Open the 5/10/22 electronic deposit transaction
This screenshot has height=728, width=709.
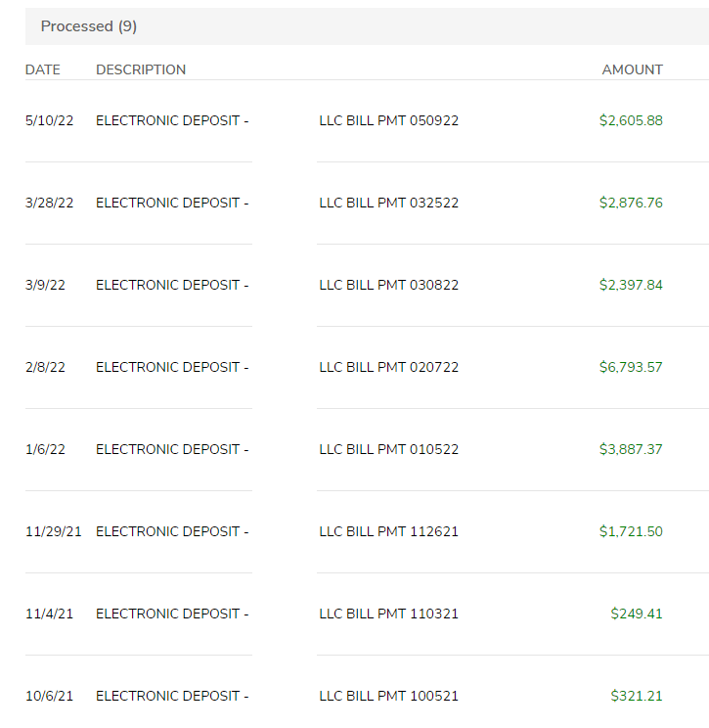click(367, 120)
